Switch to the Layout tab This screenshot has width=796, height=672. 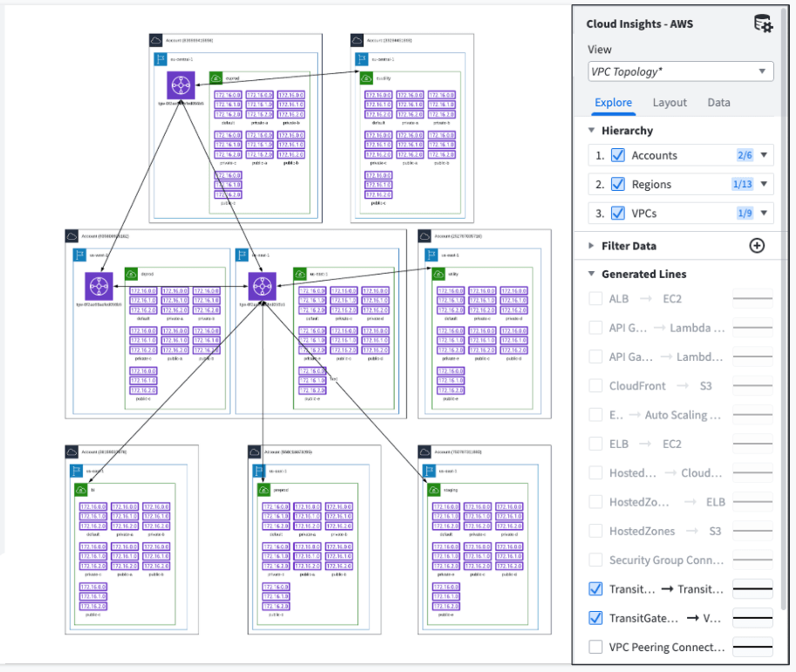click(670, 103)
